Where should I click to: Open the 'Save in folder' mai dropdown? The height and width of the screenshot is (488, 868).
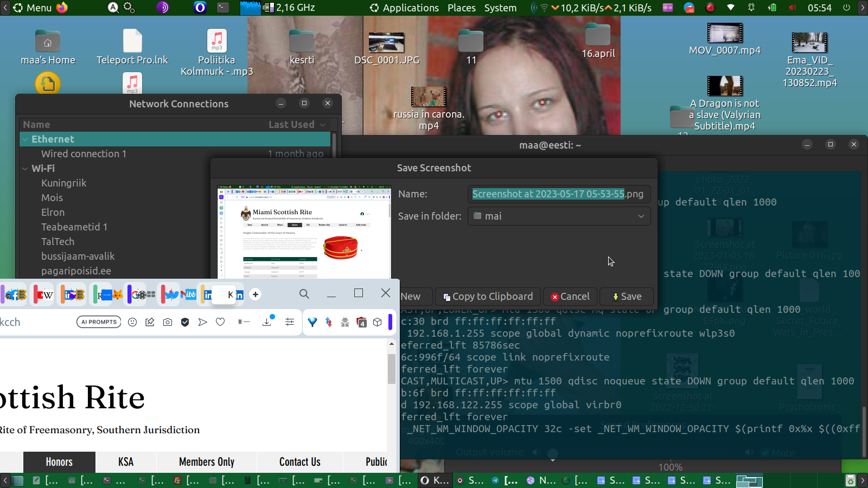tap(559, 216)
